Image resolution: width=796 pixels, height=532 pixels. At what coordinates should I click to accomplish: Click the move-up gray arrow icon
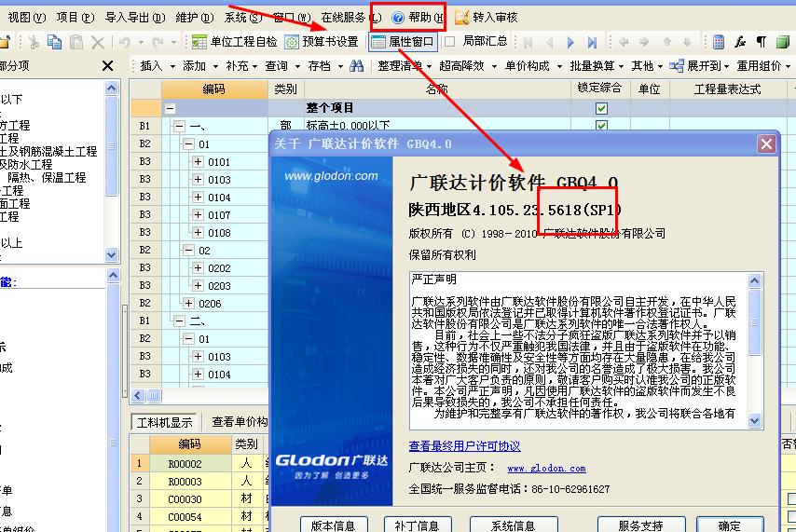coord(667,42)
